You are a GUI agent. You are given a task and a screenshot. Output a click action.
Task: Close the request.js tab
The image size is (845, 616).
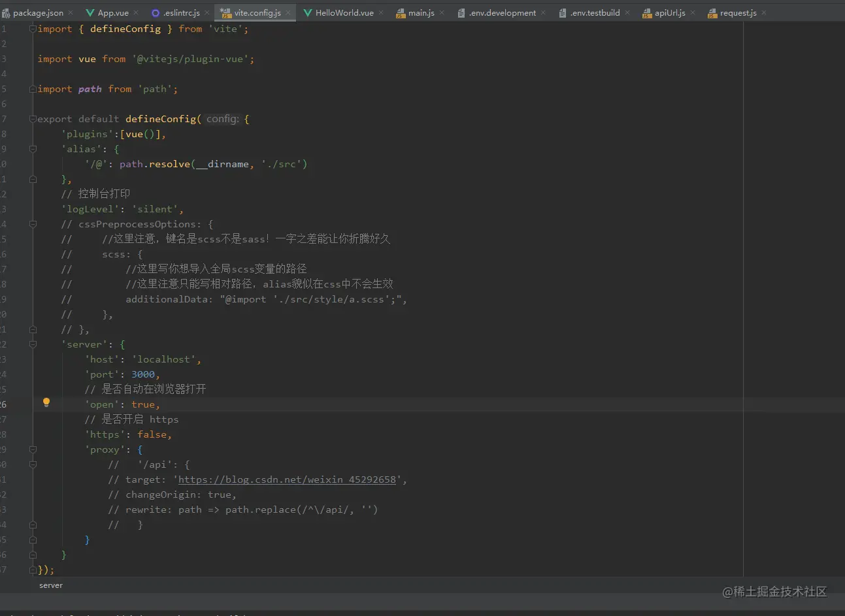(764, 12)
